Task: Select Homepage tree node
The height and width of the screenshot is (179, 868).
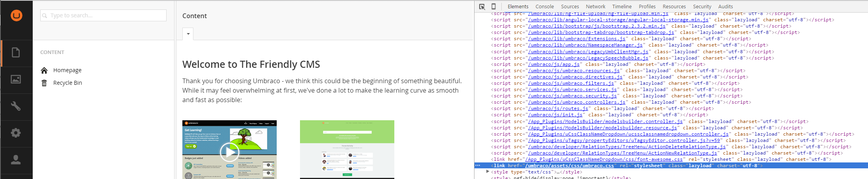Action: point(67,70)
